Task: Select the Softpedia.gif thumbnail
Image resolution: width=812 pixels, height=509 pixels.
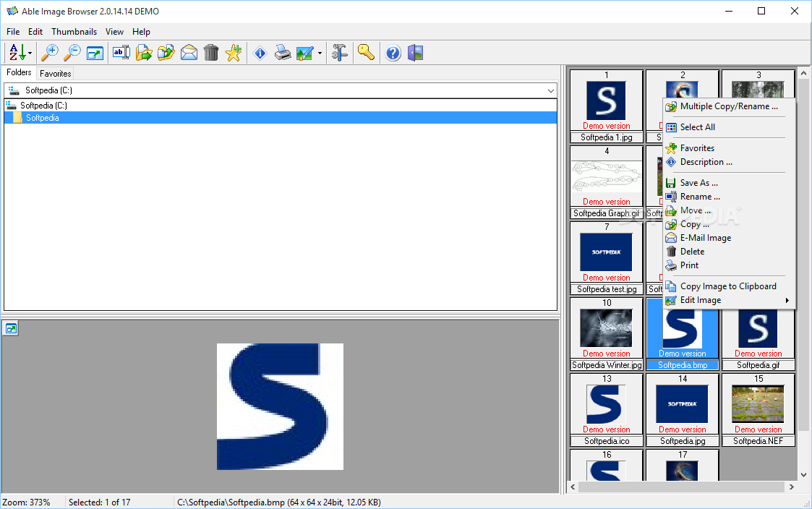Action: (758, 339)
